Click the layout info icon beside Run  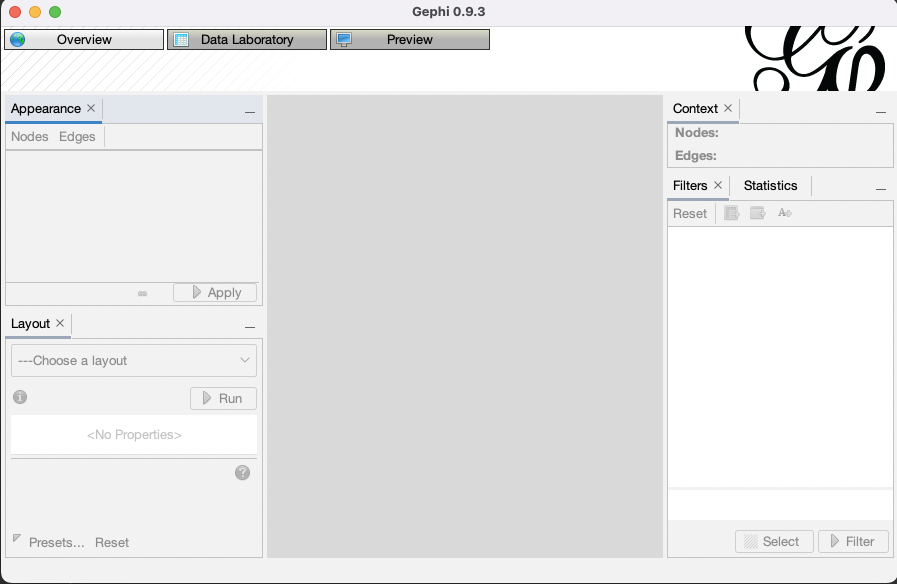tap(19, 397)
